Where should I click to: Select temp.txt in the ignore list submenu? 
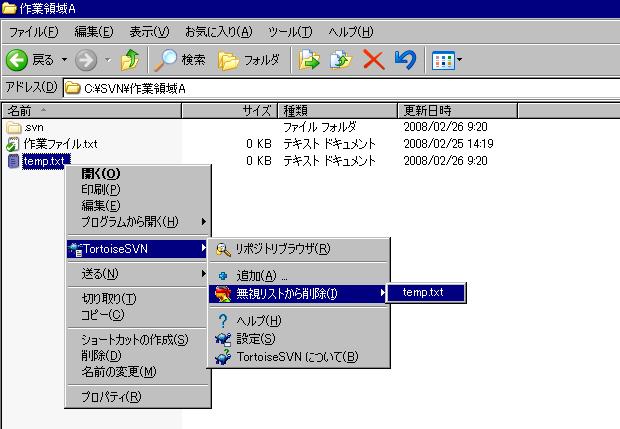click(426, 293)
